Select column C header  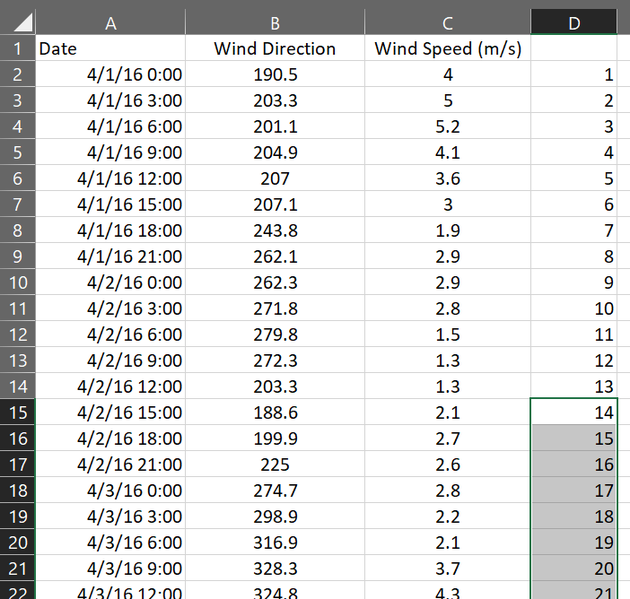447,22
